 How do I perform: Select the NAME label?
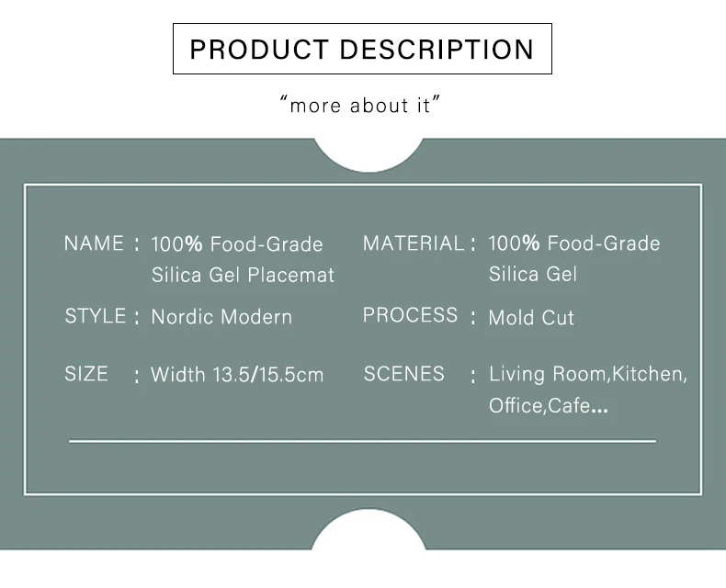point(94,243)
